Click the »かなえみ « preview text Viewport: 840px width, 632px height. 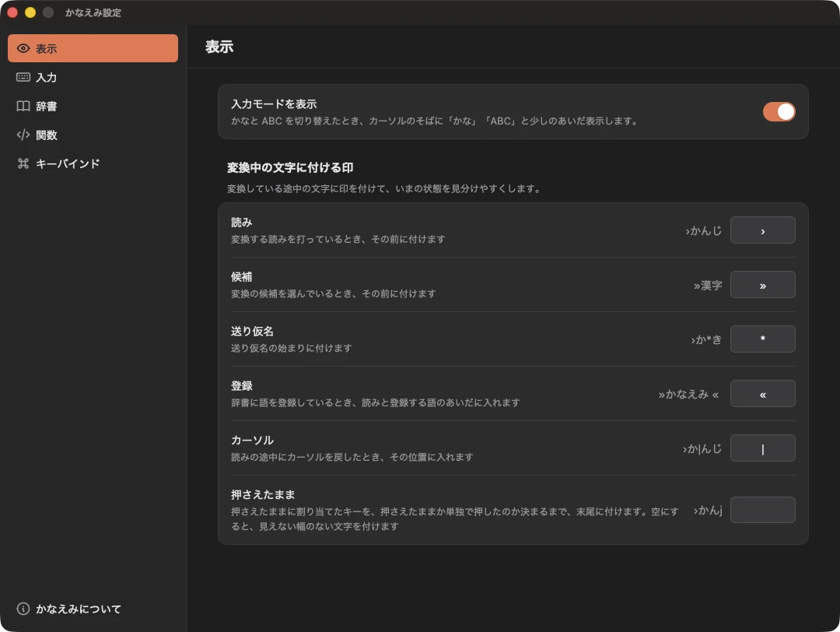[x=688, y=394]
